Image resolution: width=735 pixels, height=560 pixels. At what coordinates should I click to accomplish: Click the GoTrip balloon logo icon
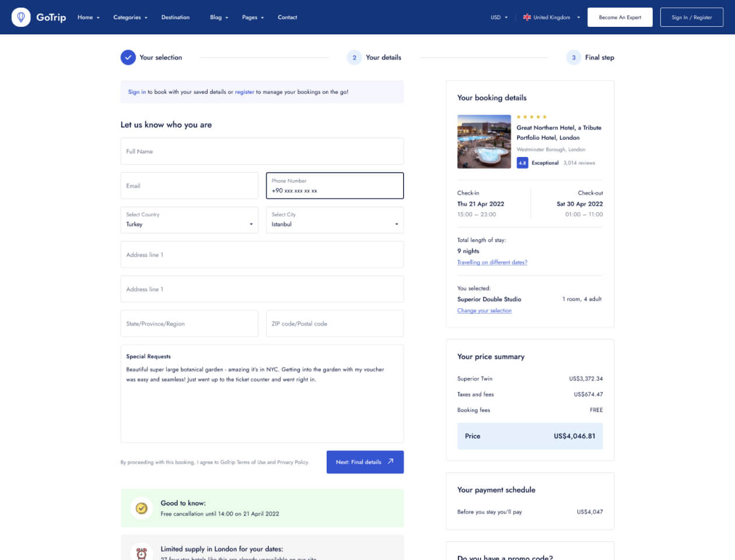(x=21, y=17)
